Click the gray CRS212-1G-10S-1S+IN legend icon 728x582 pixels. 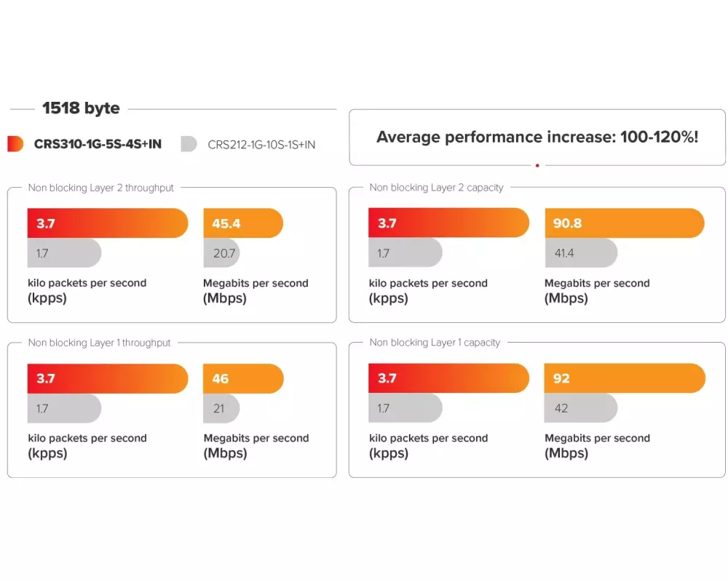pyautogui.click(x=189, y=144)
